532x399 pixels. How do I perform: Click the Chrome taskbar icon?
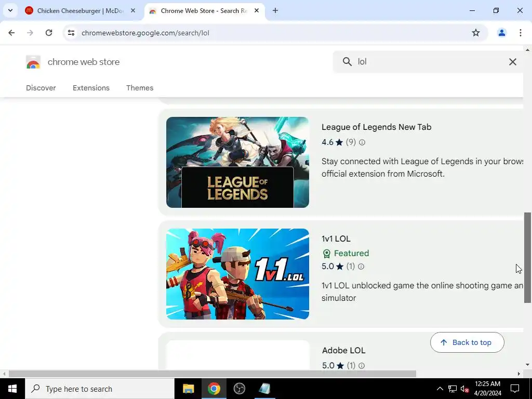click(214, 389)
